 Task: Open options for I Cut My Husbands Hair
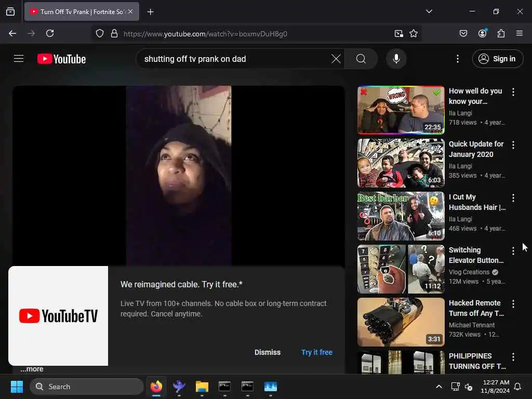click(513, 198)
